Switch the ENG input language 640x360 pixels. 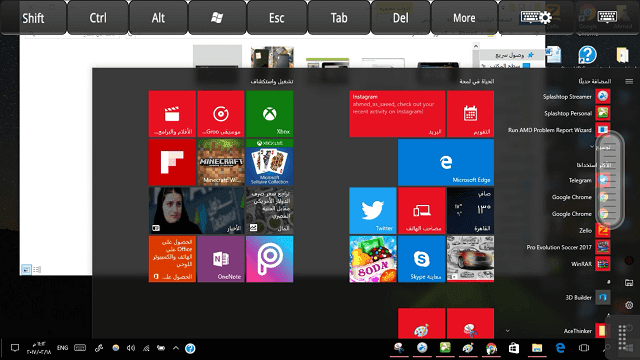click(x=62, y=348)
